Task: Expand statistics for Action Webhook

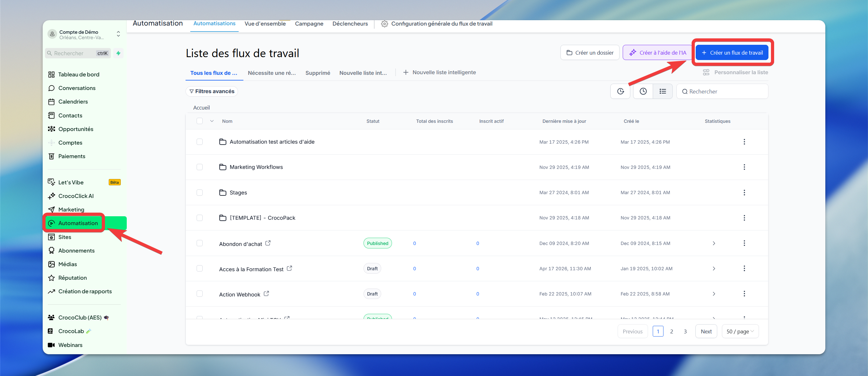Action: (714, 294)
